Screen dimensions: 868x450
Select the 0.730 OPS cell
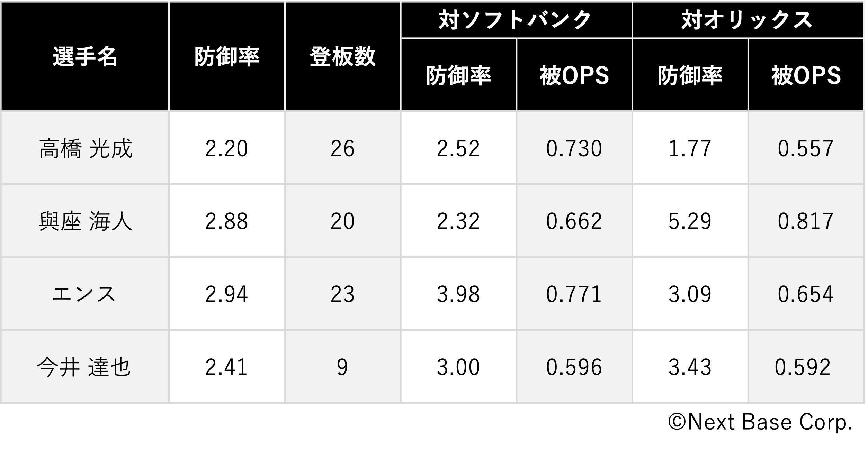[x=574, y=148]
